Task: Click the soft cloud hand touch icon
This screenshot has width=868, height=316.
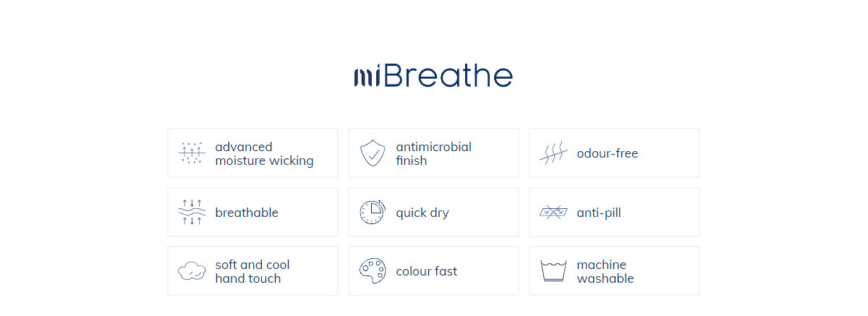Action: 192,271
